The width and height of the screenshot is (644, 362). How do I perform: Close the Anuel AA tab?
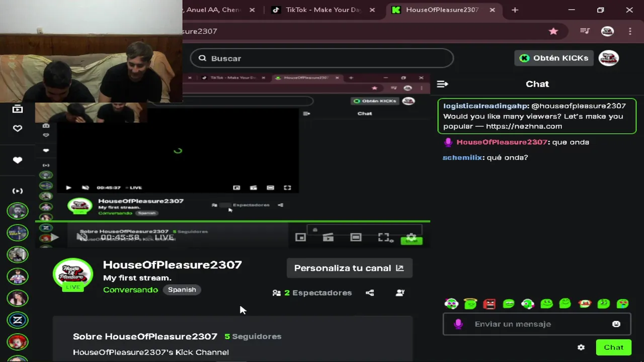pyautogui.click(x=252, y=10)
